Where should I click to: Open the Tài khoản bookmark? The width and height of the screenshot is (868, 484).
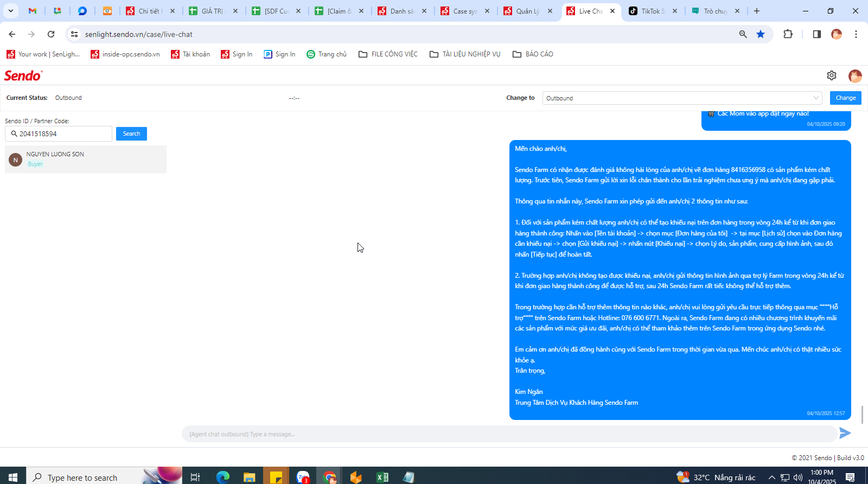click(x=190, y=54)
